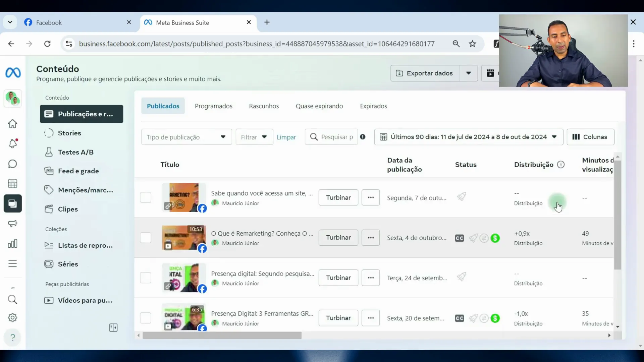The image size is (644, 362).
Task: Click the Distribuição info icon
Action: coord(561,165)
